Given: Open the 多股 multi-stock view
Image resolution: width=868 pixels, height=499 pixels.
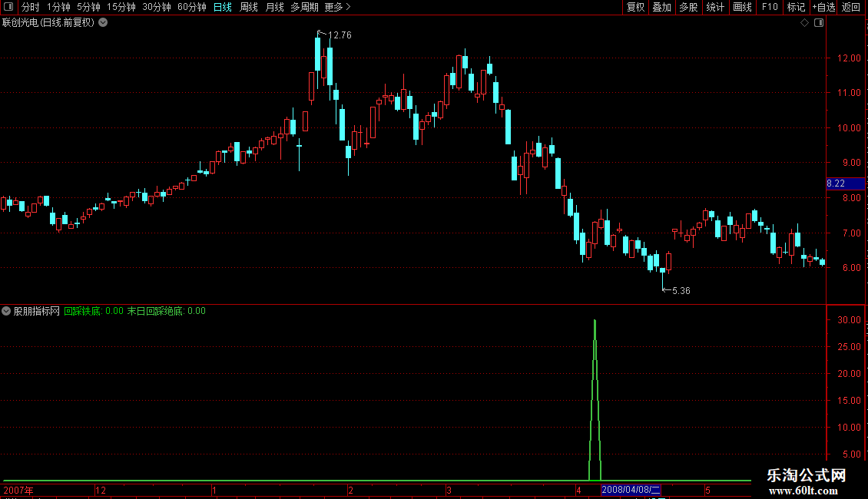Looking at the screenshot, I should (x=689, y=7).
